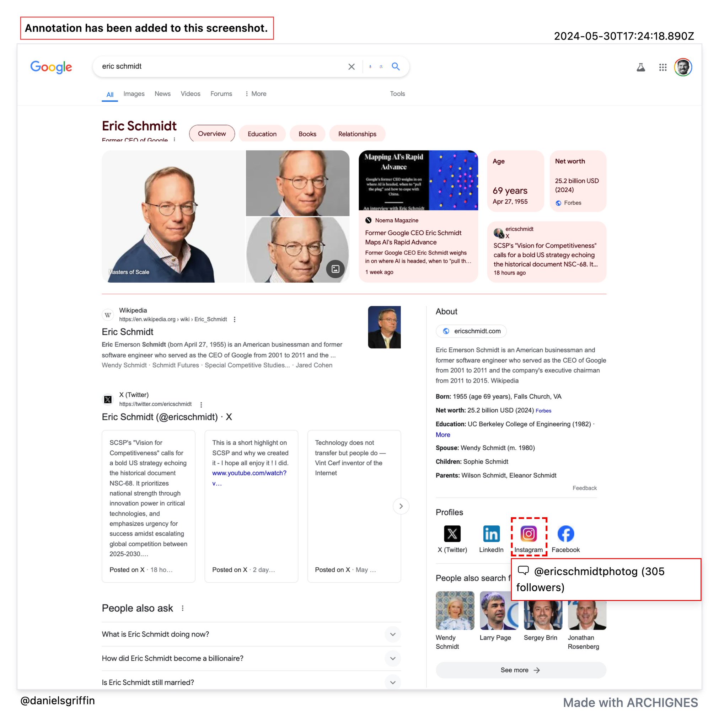
Task: Open the Wendy Schmidt related person photo
Action: pyautogui.click(x=455, y=610)
